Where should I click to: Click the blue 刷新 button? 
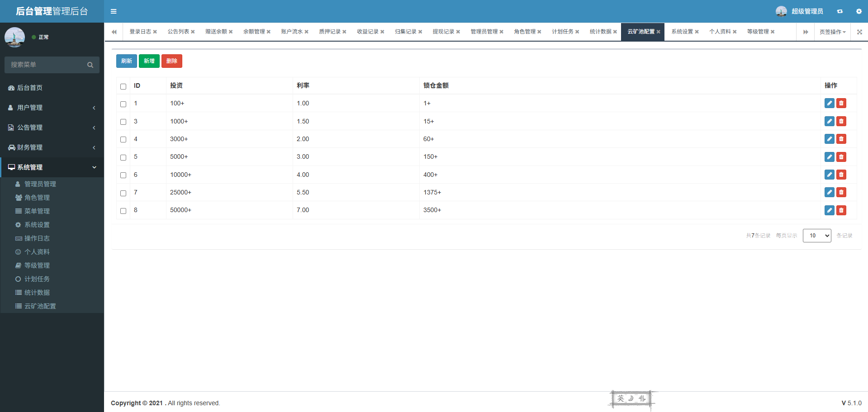127,61
